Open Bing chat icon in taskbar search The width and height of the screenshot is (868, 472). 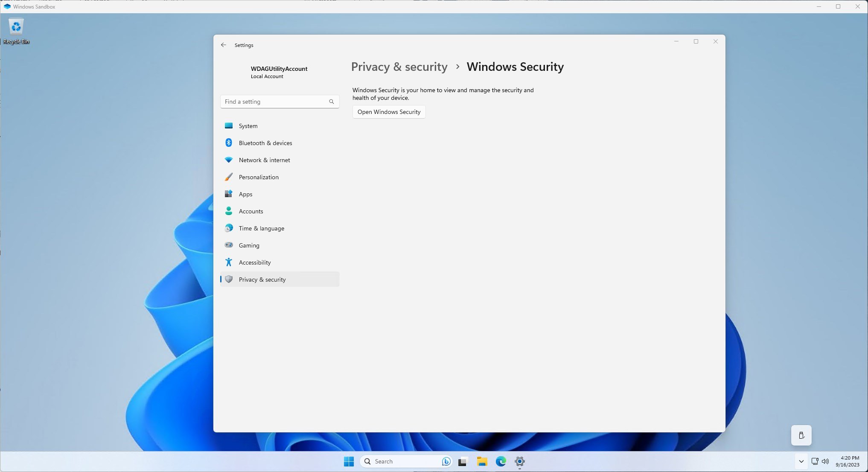tap(446, 461)
